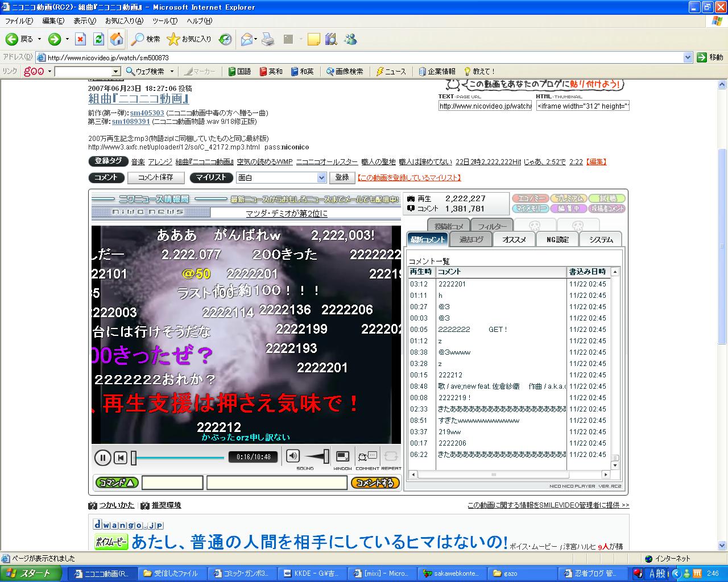Open the フィルター tab
Viewport: 728px width, 582px height.
point(492,226)
